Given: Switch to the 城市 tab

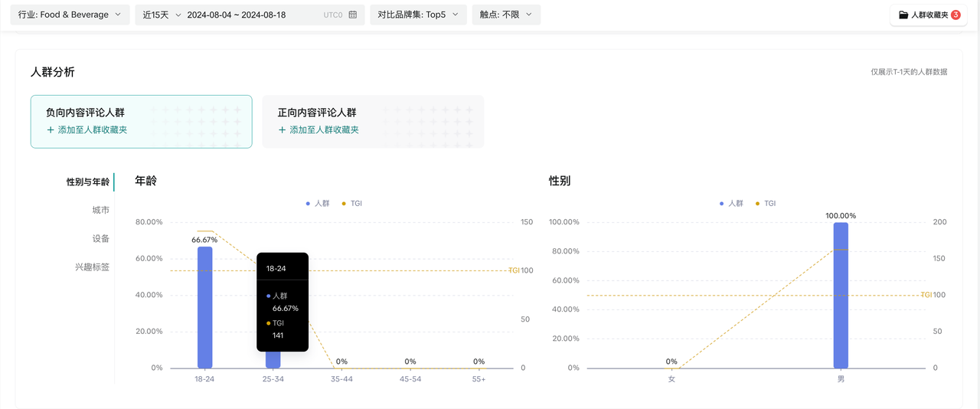Looking at the screenshot, I should [100, 210].
